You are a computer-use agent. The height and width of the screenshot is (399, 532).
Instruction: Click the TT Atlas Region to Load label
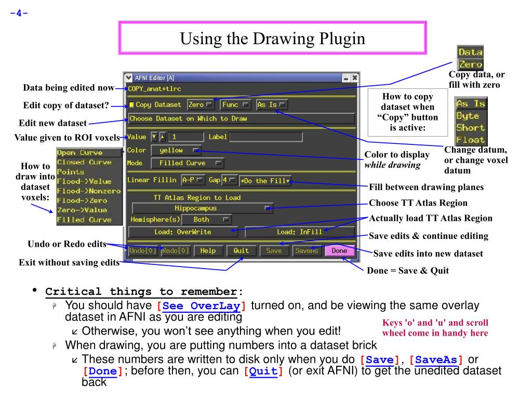(x=197, y=198)
